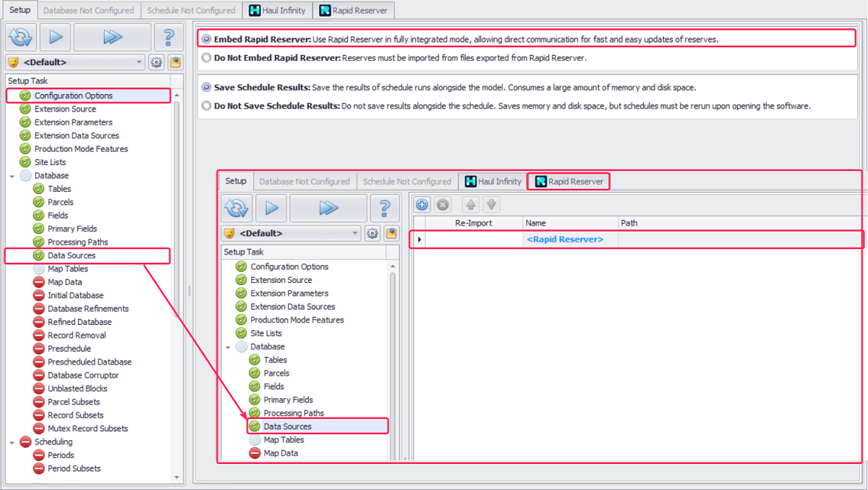Click green check icon beside Extension Source in main tree

[x=25, y=109]
